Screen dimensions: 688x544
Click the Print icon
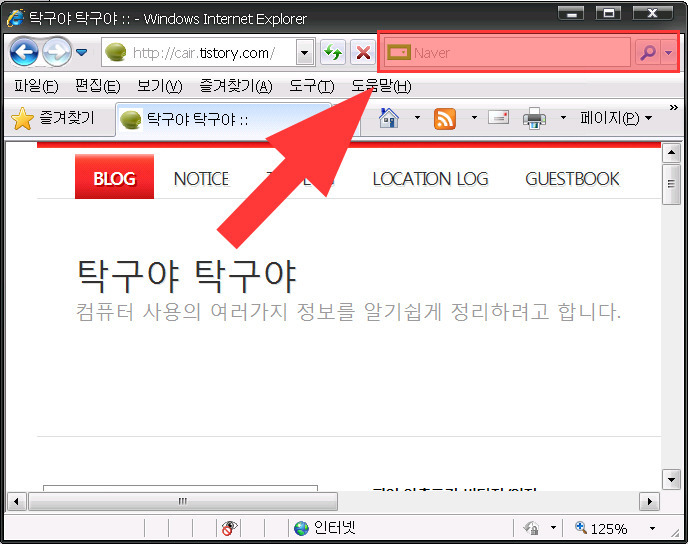pos(534,118)
